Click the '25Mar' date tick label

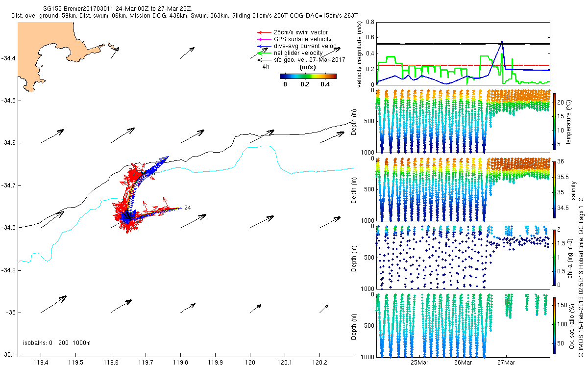tap(419, 362)
